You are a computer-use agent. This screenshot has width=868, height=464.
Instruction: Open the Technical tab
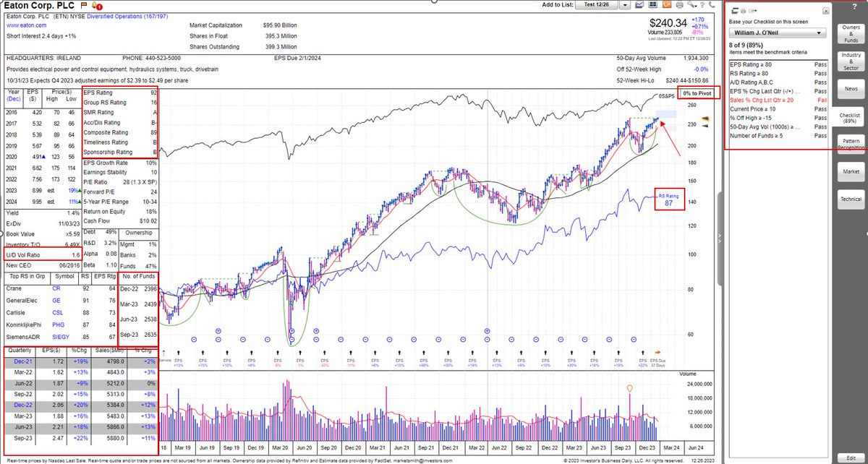pos(851,199)
